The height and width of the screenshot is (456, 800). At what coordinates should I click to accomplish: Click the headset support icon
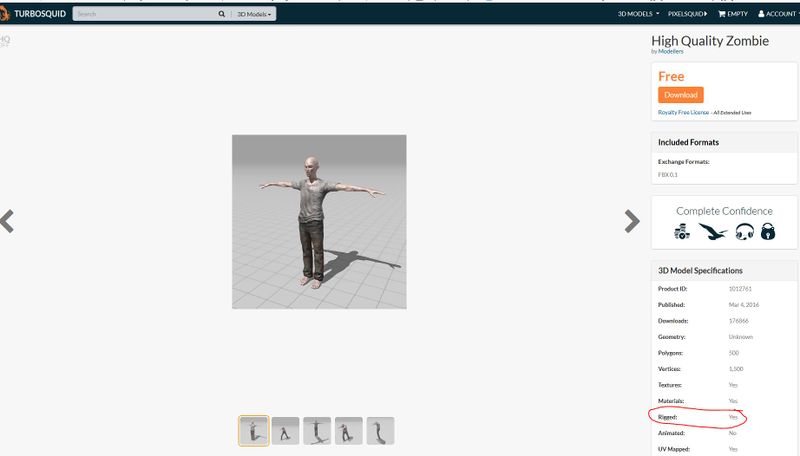tap(744, 232)
